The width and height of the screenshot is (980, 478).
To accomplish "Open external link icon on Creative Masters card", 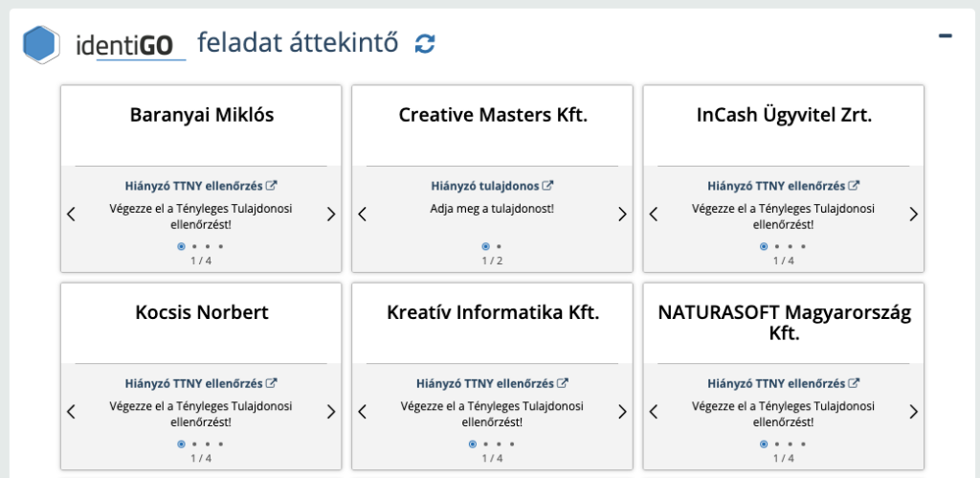I will (x=548, y=186).
